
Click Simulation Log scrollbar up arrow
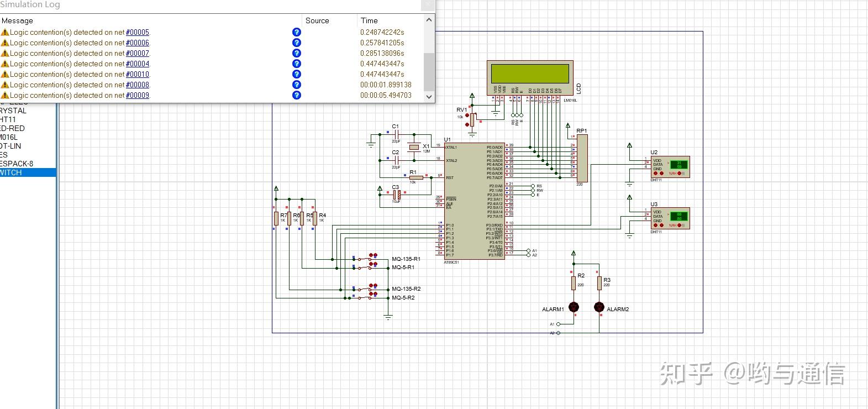point(429,20)
